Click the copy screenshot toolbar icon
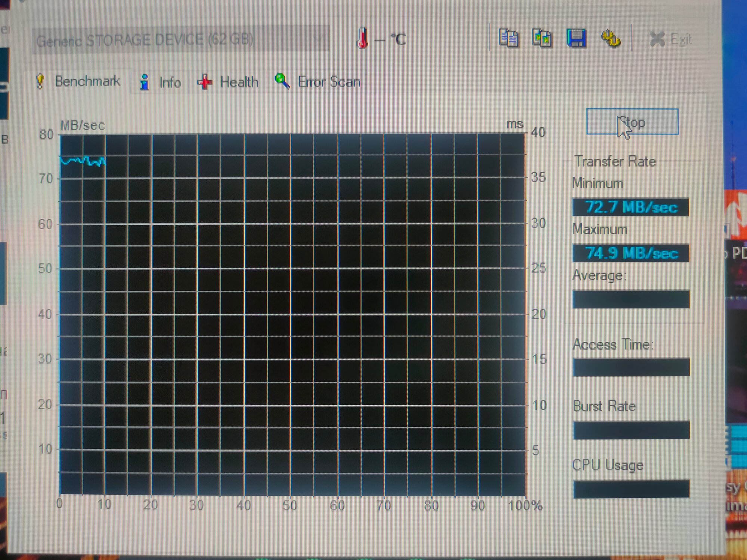Image resolution: width=747 pixels, height=560 pixels. (542, 38)
